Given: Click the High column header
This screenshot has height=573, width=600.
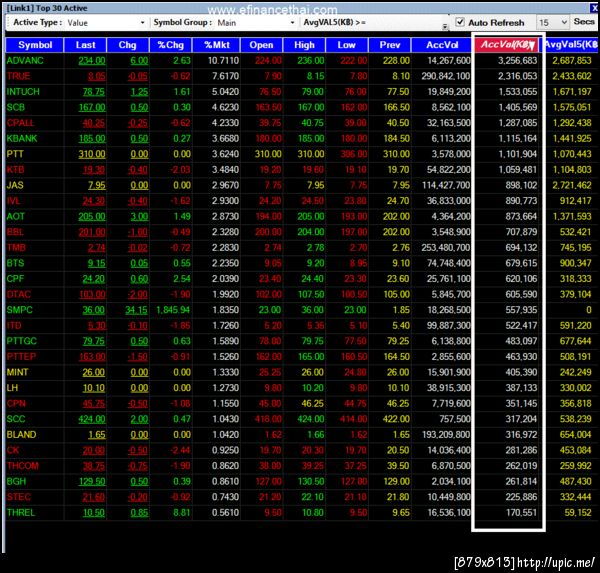Looking at the screenshot, I should [304, 45].
